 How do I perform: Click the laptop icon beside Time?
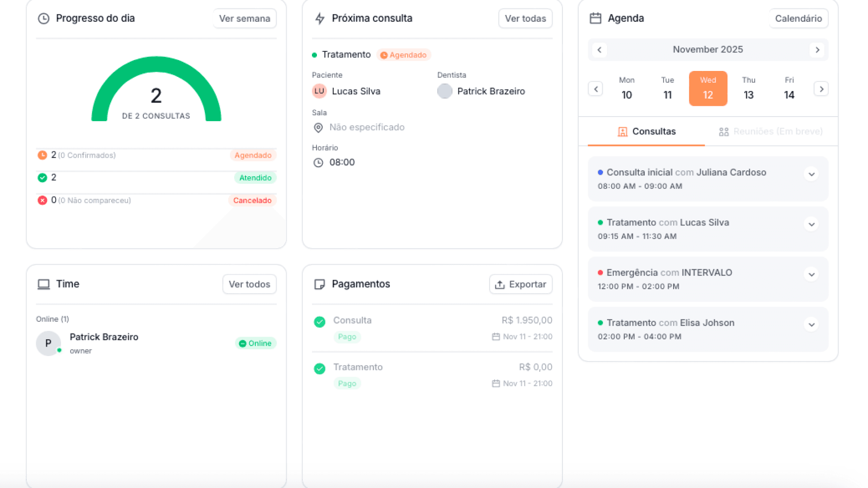click(x=43, y=284)
